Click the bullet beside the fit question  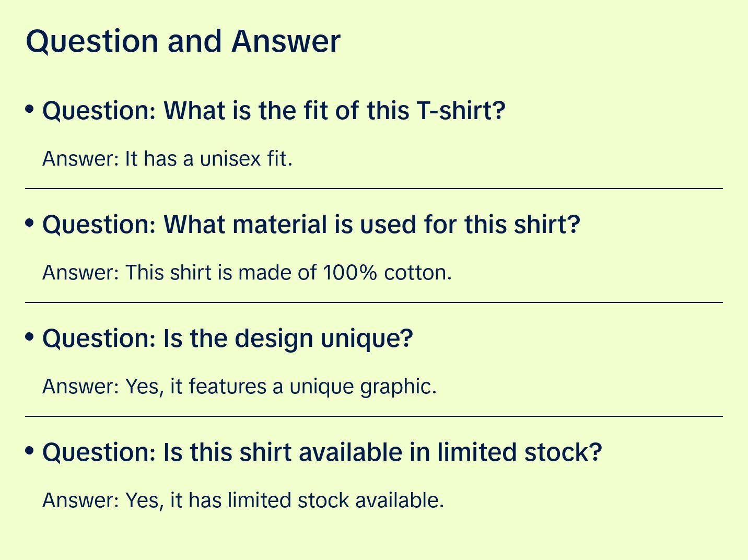[30, 109]
